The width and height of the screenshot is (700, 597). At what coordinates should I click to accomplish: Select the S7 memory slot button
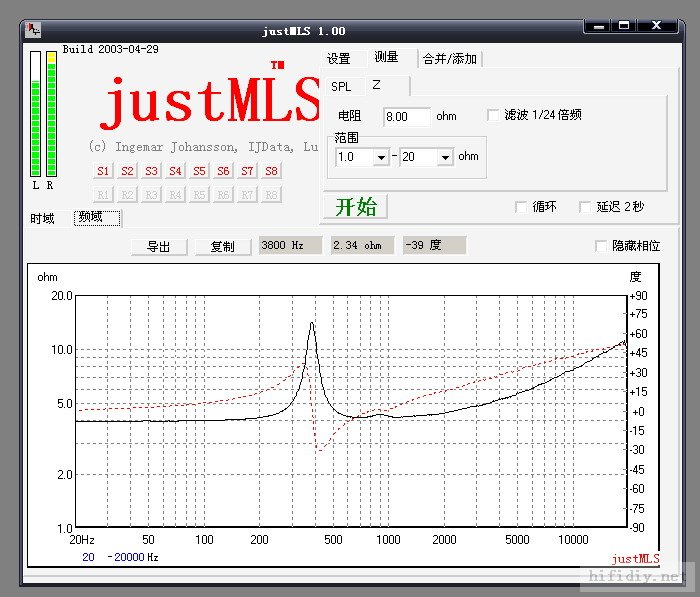[x=247, y=171]
